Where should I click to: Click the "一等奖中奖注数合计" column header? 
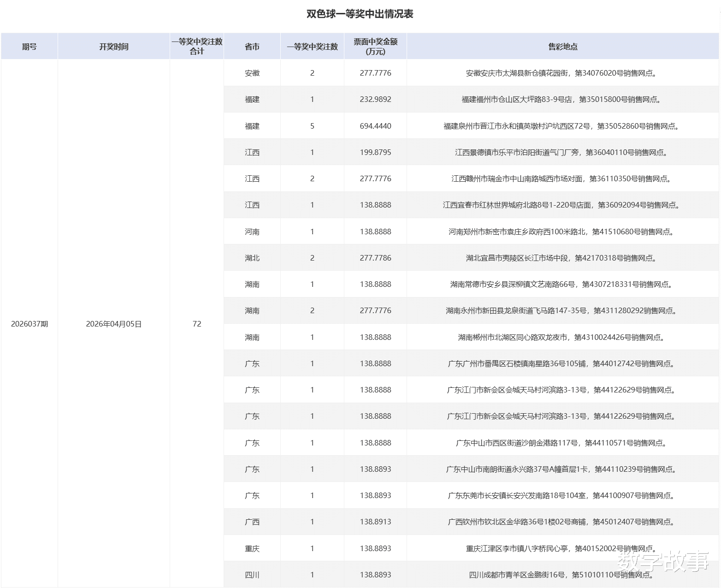[x=197, y=47]
